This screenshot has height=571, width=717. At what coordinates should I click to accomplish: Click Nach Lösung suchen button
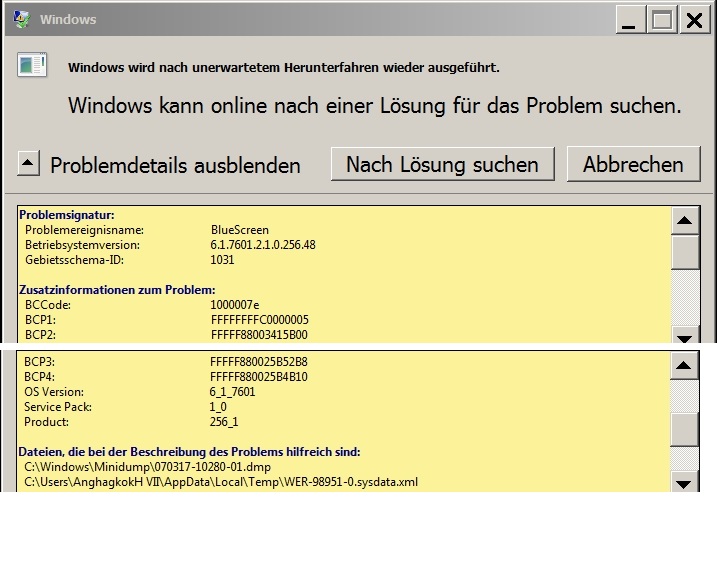[443, 164]
